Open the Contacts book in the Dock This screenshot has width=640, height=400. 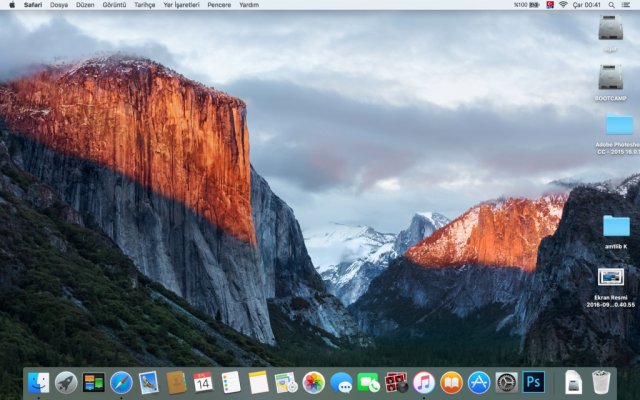[x=176, y=383]
